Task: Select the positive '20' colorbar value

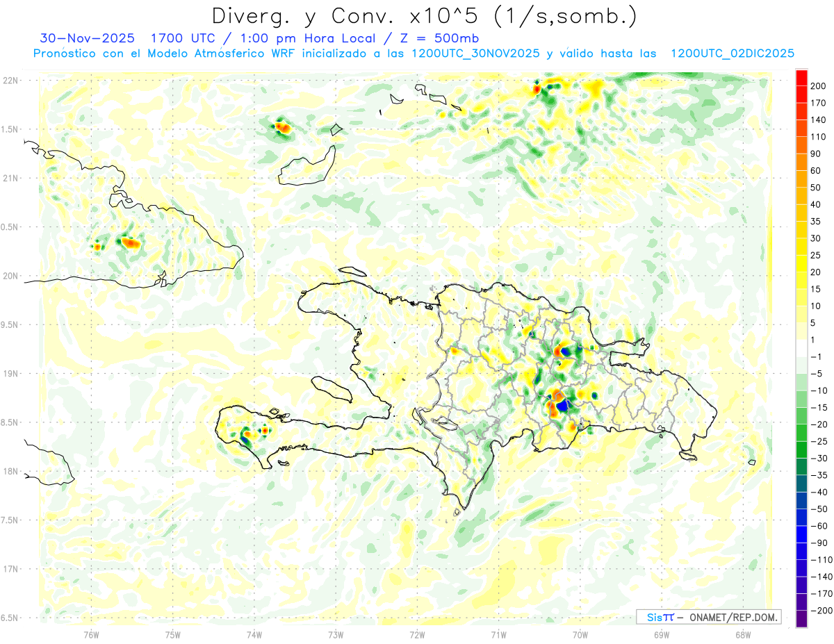Action: [x=817, y=272]
